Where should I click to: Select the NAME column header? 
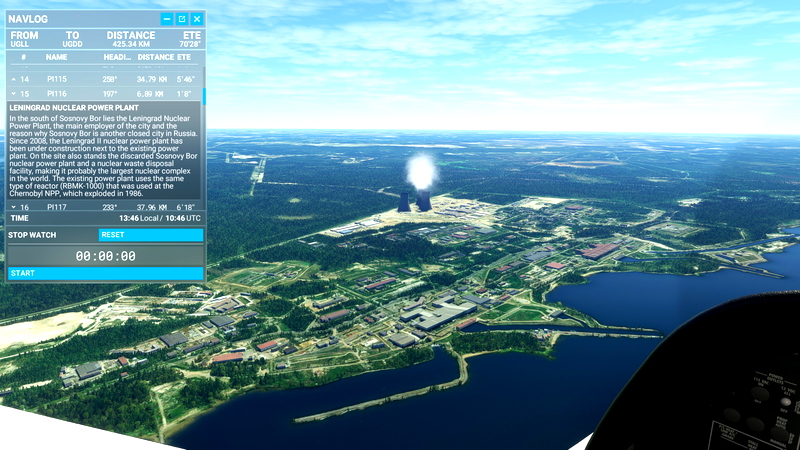pyautogui.click(x=56, y=57)
